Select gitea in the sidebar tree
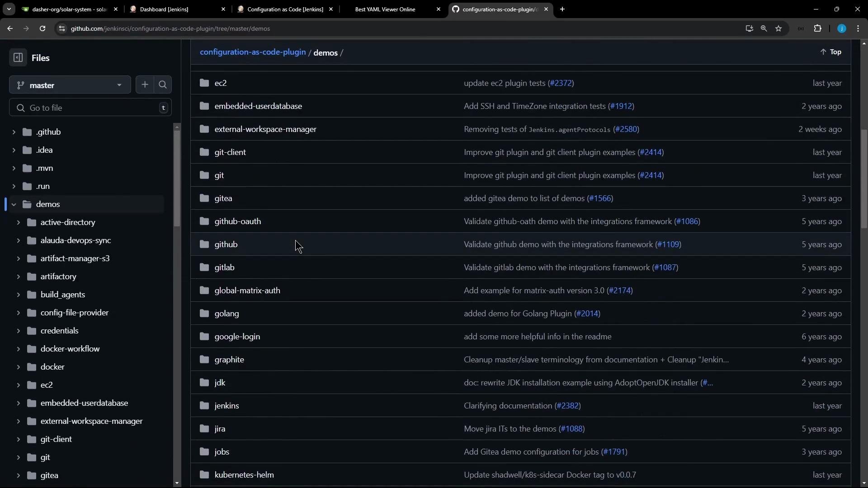Image resolution: width=868 pixels, height=488 pixels. 49,475
